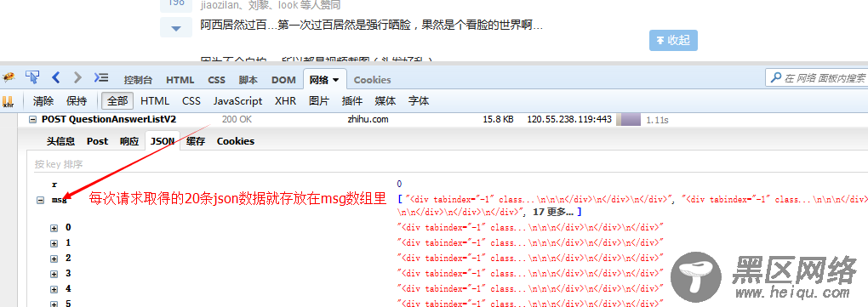
Task: Click the r key in JSON tree
Action: click(x=54, y=185)
